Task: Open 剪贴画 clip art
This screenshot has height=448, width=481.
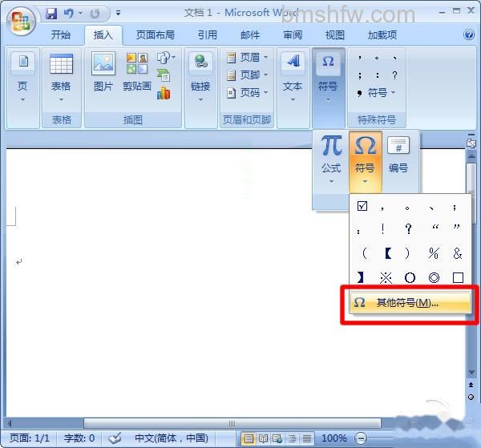Action: click(x=137, y=72)
